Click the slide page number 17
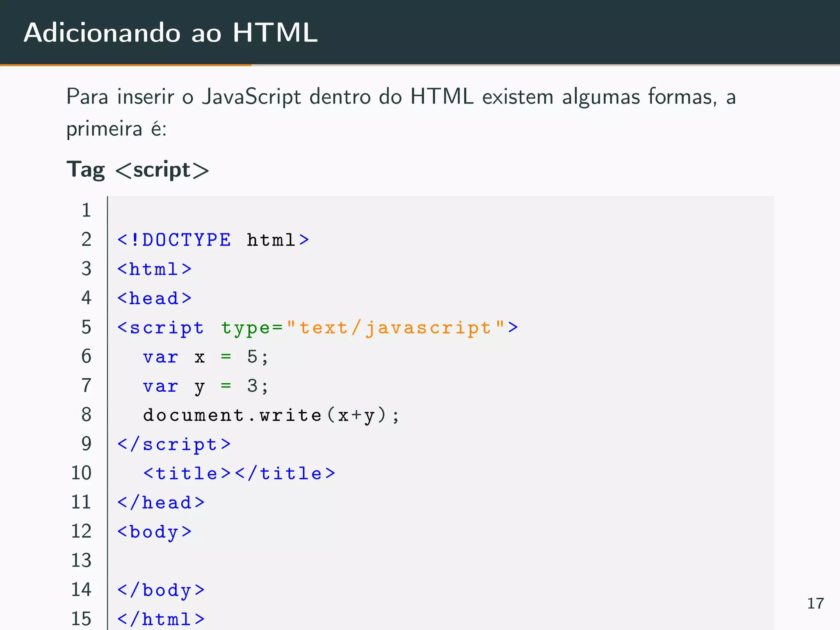840x630 pixels. [x=815, y=603]
